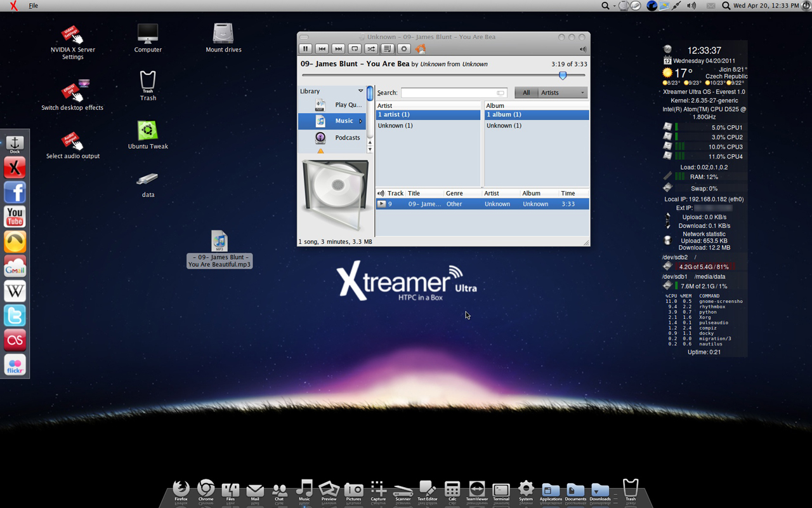Click the All filter button
This screenshot has height=508, width=812.
pos(526,93)
